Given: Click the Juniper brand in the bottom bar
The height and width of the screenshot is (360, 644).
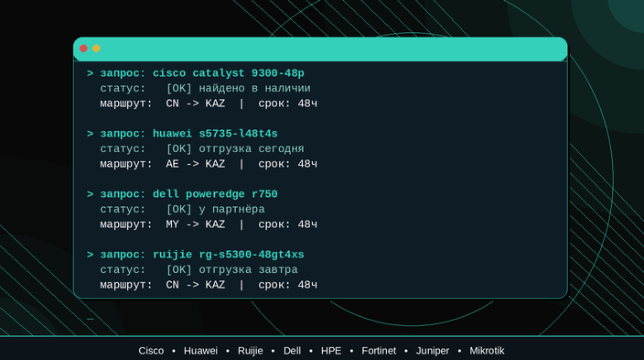Looking at the screenshot, I should coord(433,351).
